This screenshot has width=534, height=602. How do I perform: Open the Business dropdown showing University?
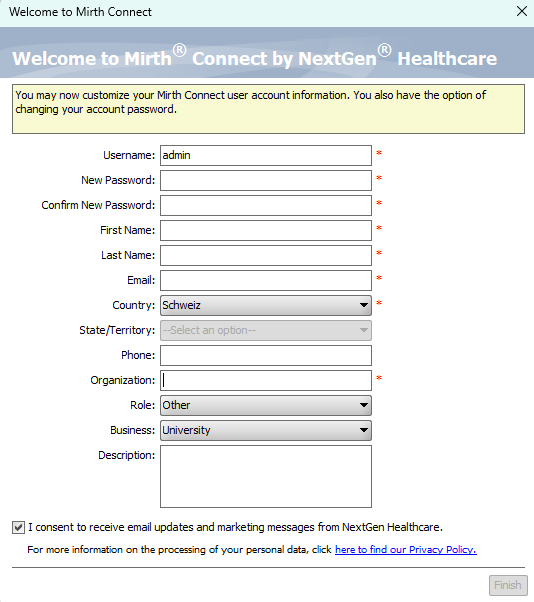(x=266, y=430)
